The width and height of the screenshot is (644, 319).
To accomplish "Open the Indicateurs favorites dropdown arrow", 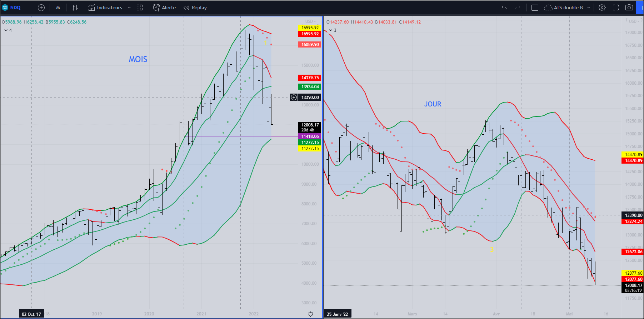I will pos(129,8).
